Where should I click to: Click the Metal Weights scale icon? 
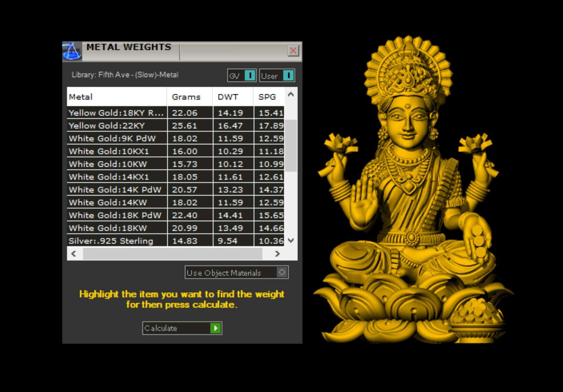coord(72,52)
